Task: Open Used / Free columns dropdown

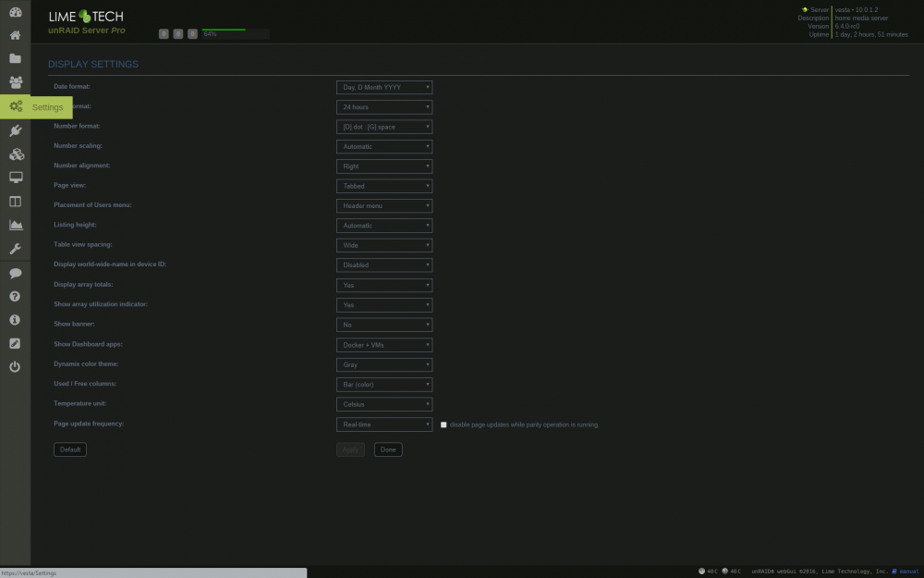Action: click(x=384, y=385)
